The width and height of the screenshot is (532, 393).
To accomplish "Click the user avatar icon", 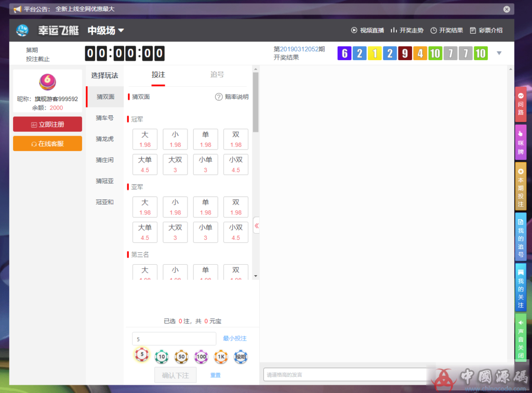I will 47,82.
